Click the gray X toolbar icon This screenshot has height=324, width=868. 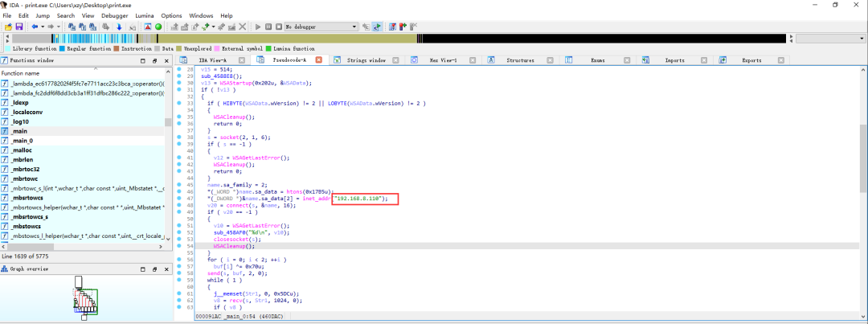[242, 27]
